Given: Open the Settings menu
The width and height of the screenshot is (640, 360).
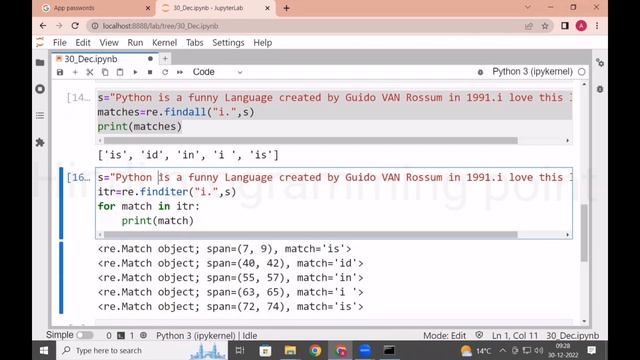Looking at the screenshot, I should pos(228,42).
